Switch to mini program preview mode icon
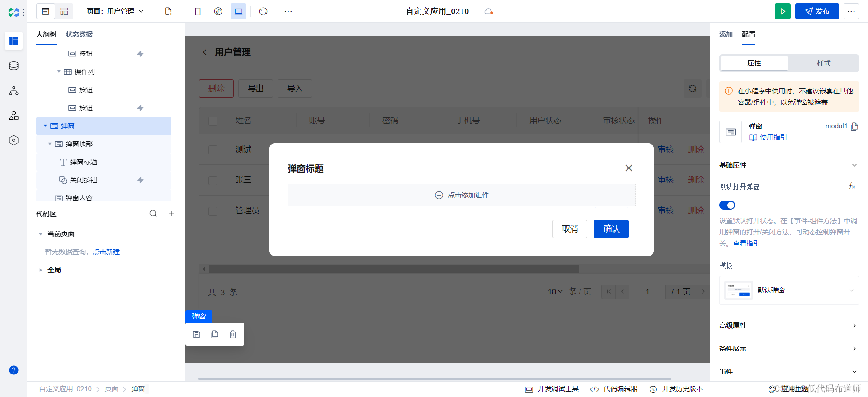868x397 pixels. pyautogui.click(x=218, y=11)
